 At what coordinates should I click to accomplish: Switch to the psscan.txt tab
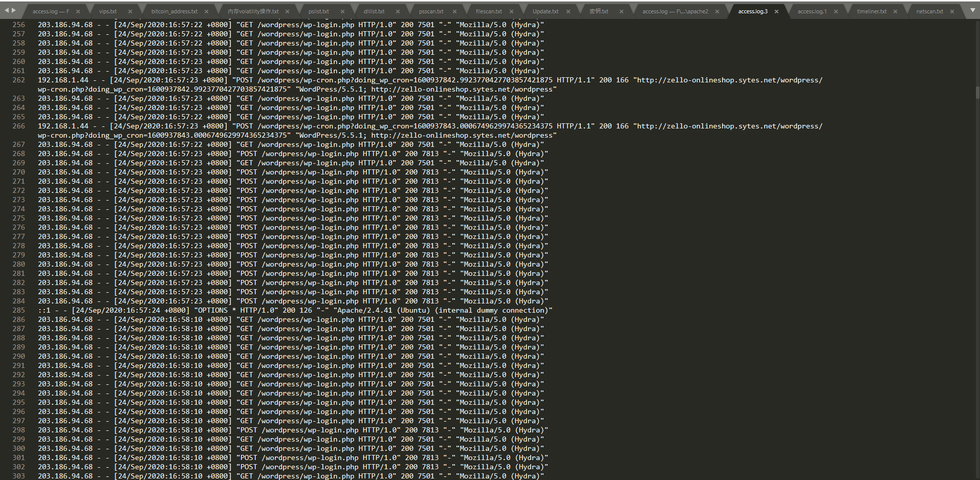431,11
